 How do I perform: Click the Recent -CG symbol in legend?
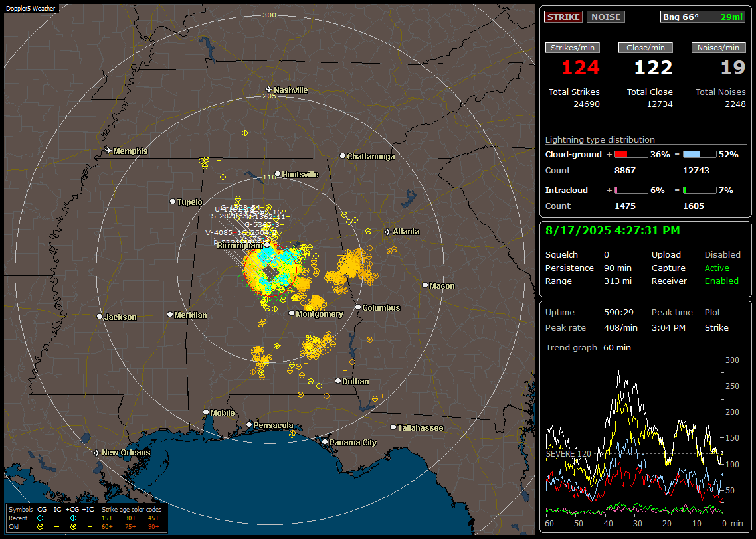pos(40,518)
